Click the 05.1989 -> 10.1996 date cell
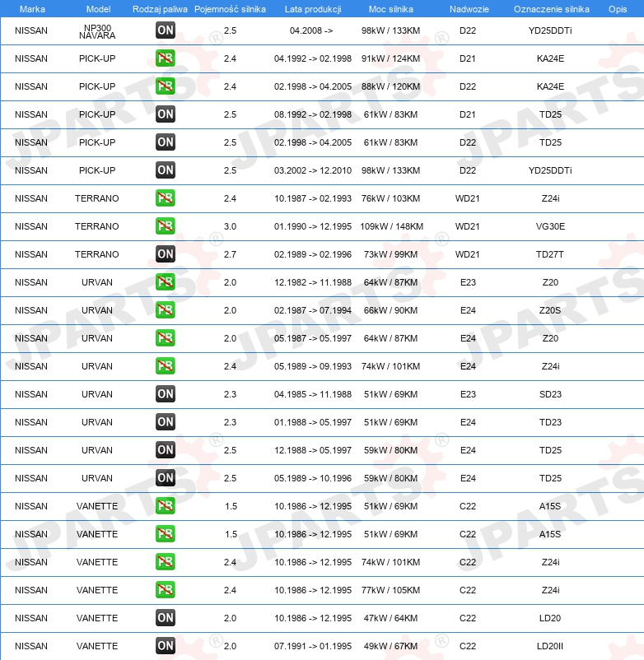 pyautogui.click(x=312, y=479)
